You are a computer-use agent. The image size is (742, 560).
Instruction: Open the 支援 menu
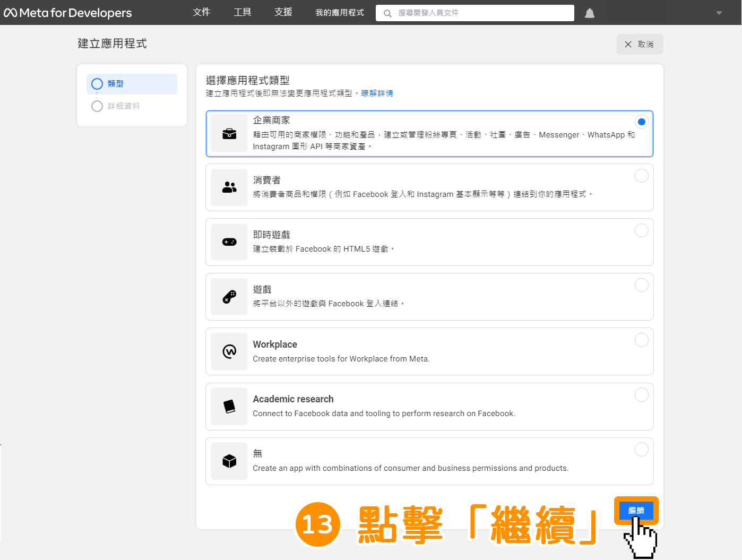(x=283, y=12)
